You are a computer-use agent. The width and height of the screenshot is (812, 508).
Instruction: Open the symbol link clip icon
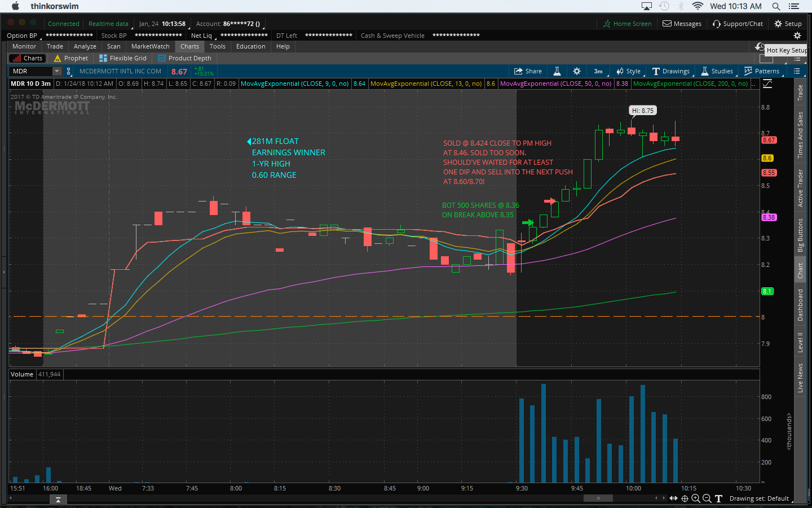(x=69, y=71)
